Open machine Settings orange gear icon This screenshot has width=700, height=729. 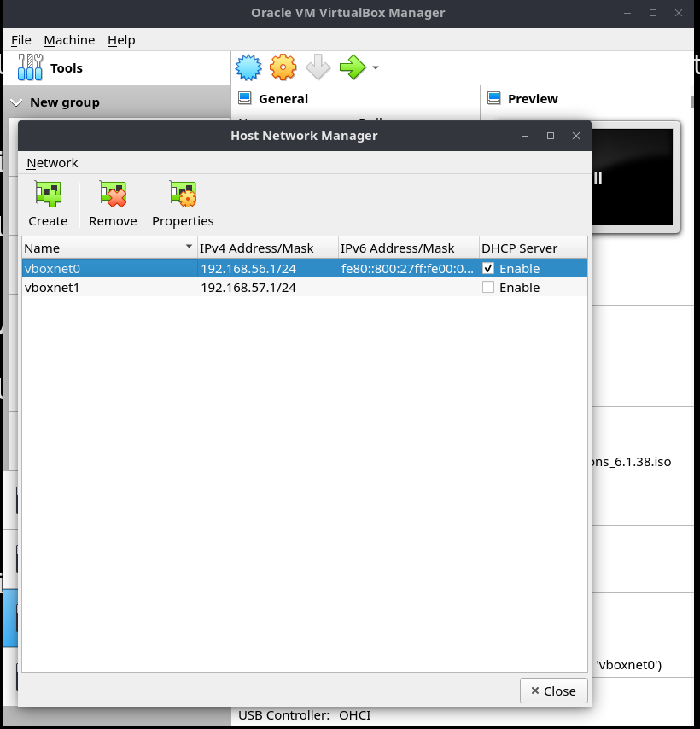[x=283, y=67]
